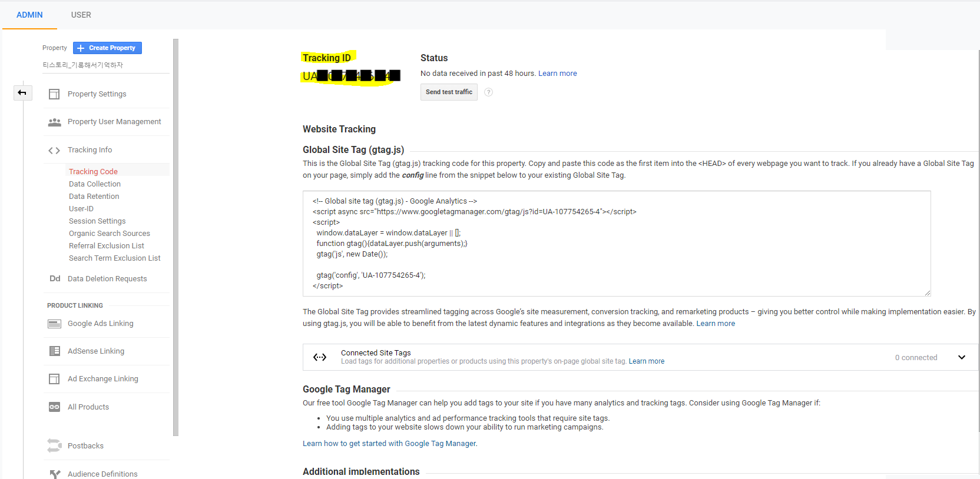980x479 pixels.
Task: Click the Create Property button
Action: pyautogui.click(x=107, y=48)
